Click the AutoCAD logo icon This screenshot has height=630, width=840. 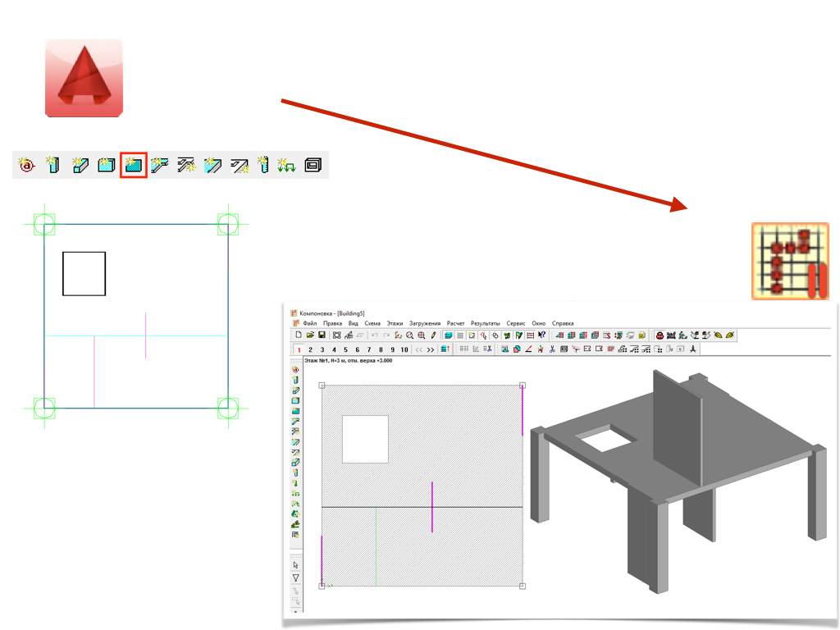pyautogui.click(x=83, y=78)
